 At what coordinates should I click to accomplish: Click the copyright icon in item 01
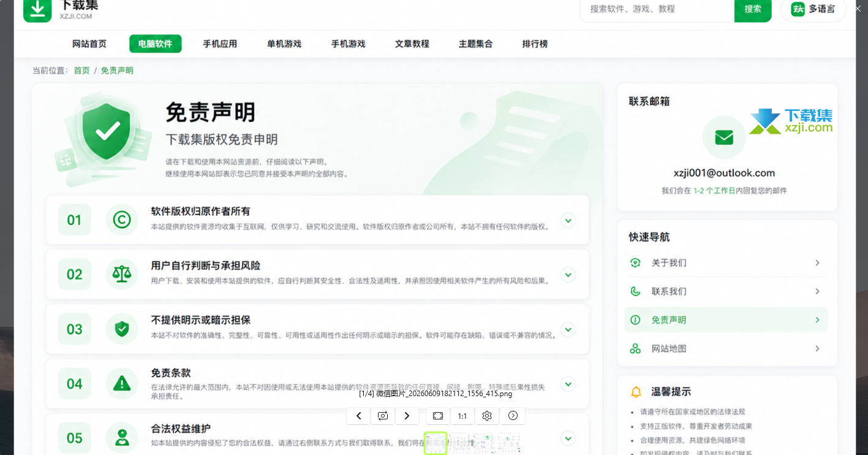point(122,220)
